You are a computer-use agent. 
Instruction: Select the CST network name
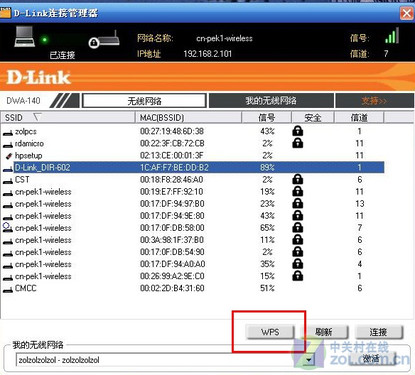tap(22, 180)
